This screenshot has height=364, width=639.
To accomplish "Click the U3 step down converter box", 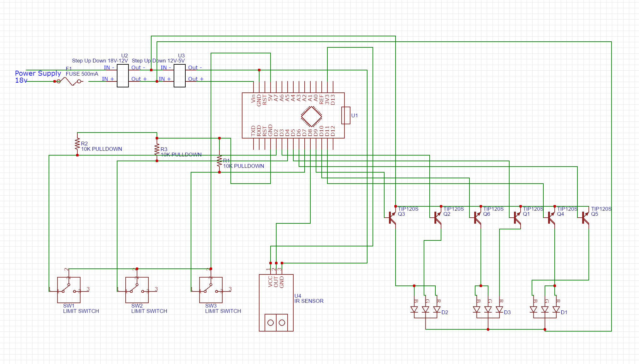I will [180, 76].
